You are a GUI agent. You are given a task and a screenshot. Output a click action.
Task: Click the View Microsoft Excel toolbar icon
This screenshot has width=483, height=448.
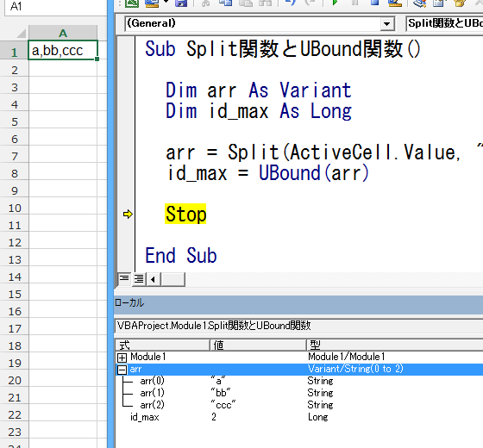pos(132,3)
